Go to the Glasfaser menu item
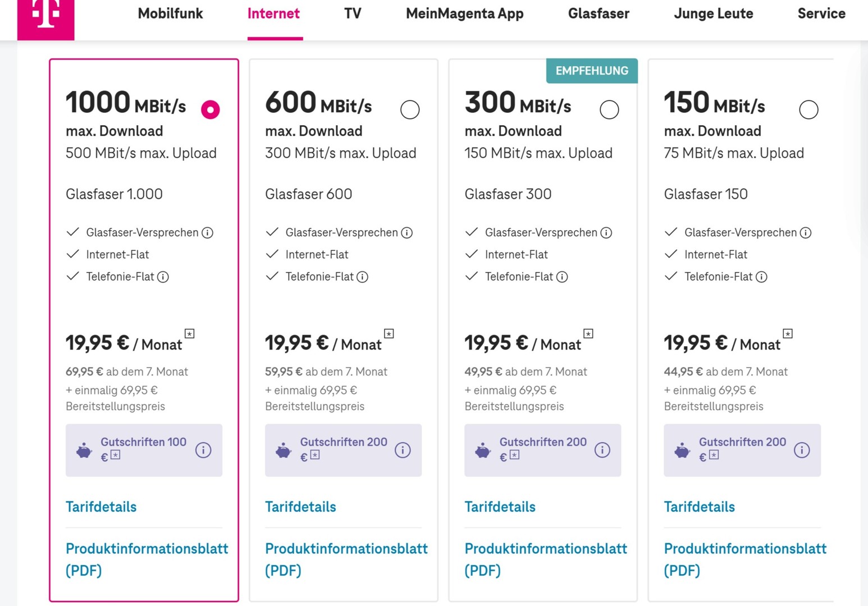Viewport: 868px width, 606px height. tap(599, 13)
